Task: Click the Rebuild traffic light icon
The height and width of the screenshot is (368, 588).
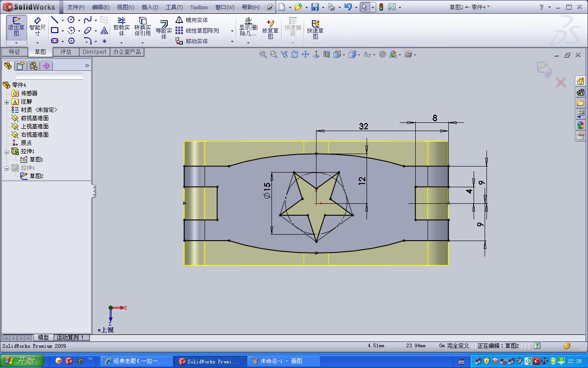Action: point(381,7)
